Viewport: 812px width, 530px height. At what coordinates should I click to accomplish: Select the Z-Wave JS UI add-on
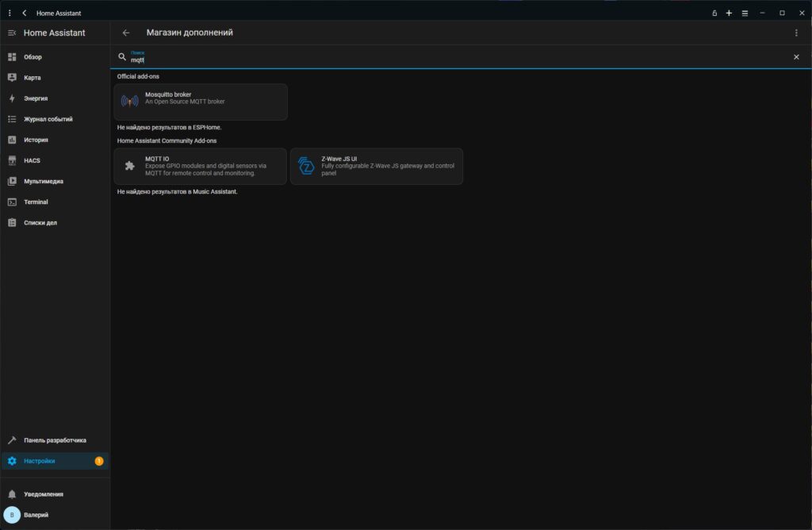point(377,166)
